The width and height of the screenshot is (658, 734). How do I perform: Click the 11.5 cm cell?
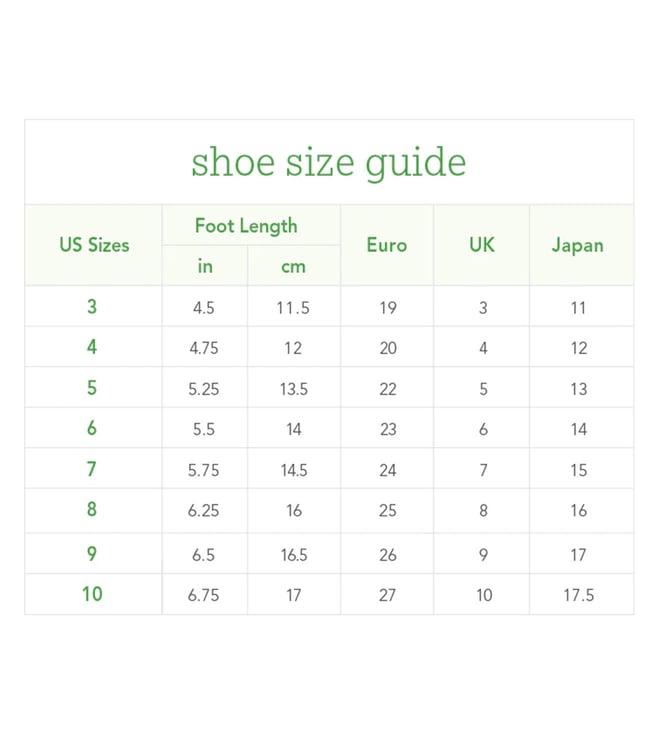pyautogui.click(x=293, y=308)
